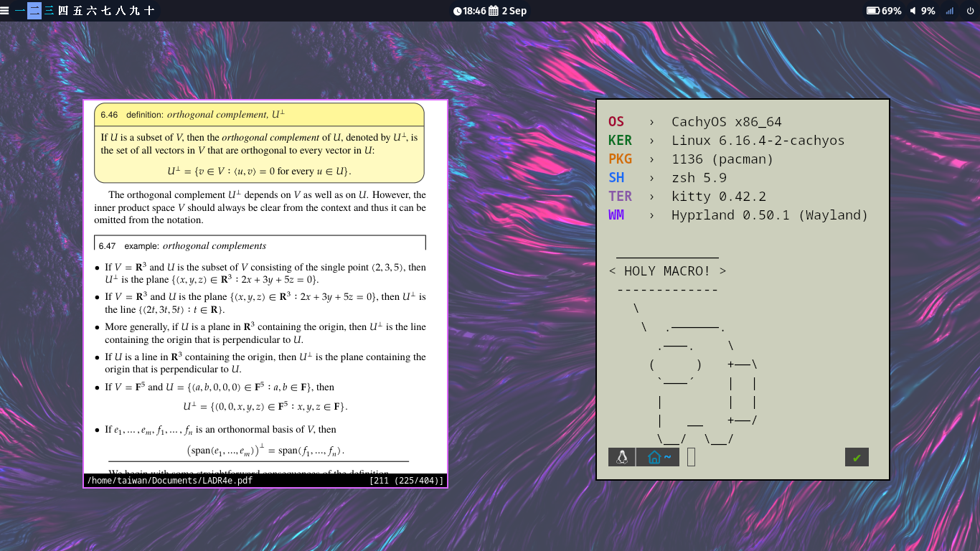Click 'Linux 6.16.4-2-cachyos' kernel text
This screenshot has height=551, width=980.
point(758,141)
